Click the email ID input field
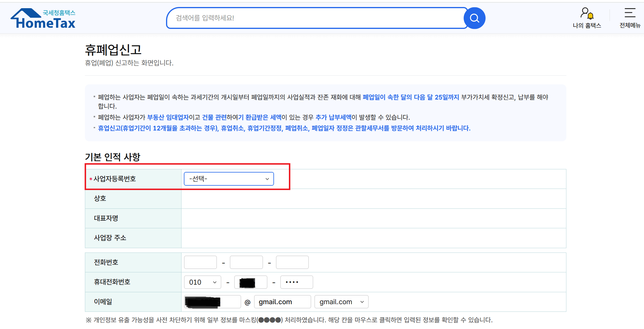Image resolution: width=644 pixels, height=329 pixels. point(212,302)
